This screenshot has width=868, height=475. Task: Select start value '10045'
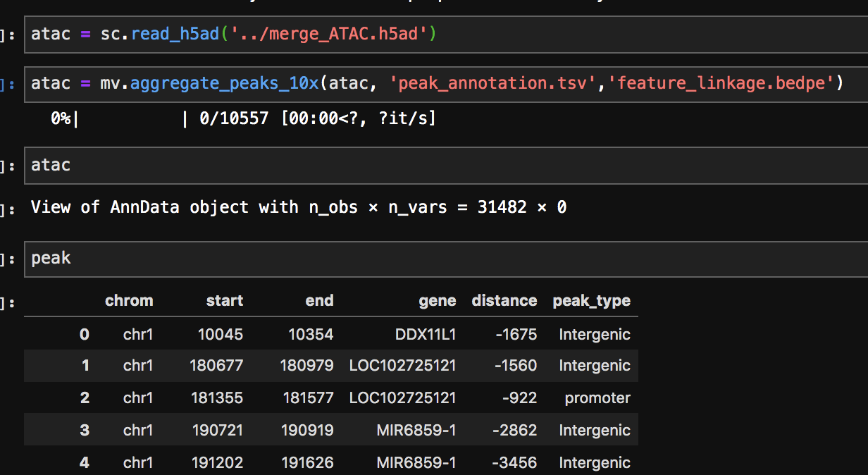[x=219, y=334]
